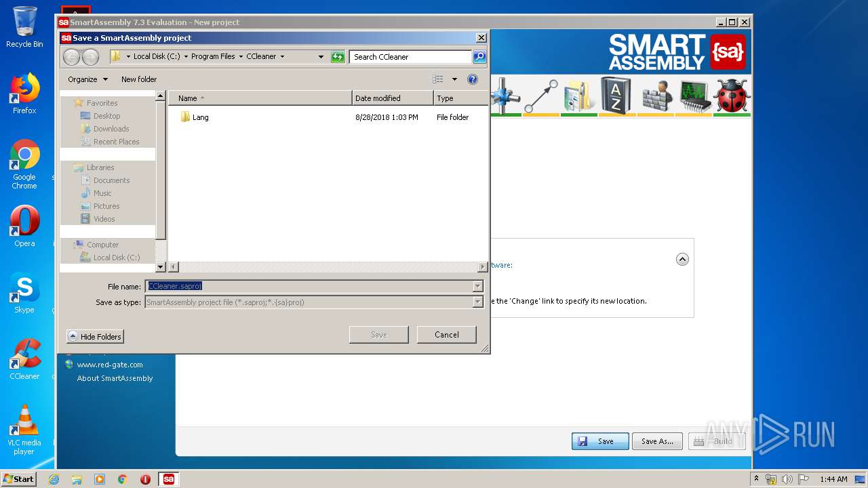Select Recent Places in the navigation pane

(116, 142)
